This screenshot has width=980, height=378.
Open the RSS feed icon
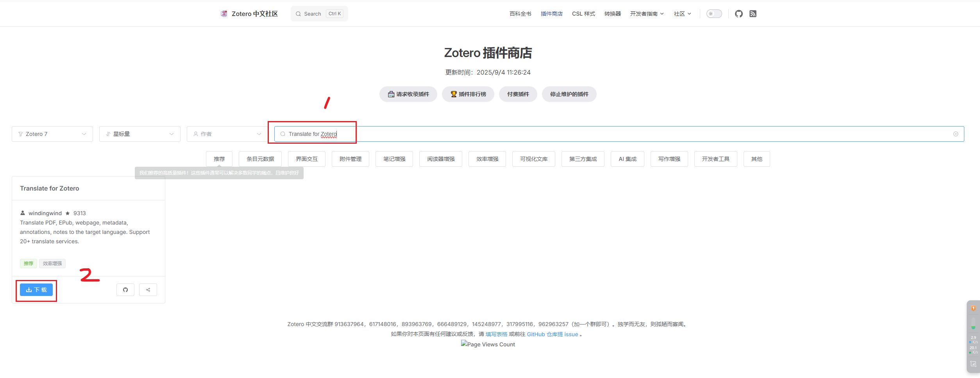point(753,14)
